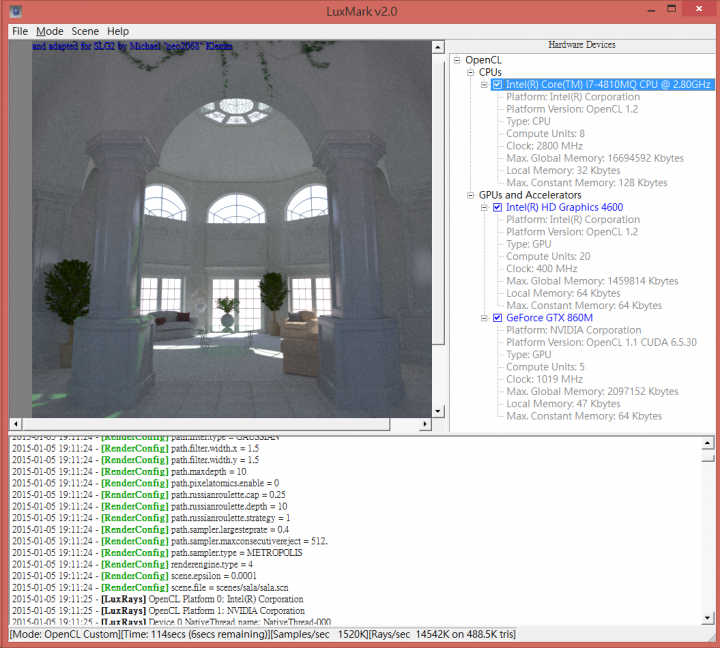Close the LuxMark window
Screen dimensions: 720x648
pyautogui.click(x=699, y=9)
